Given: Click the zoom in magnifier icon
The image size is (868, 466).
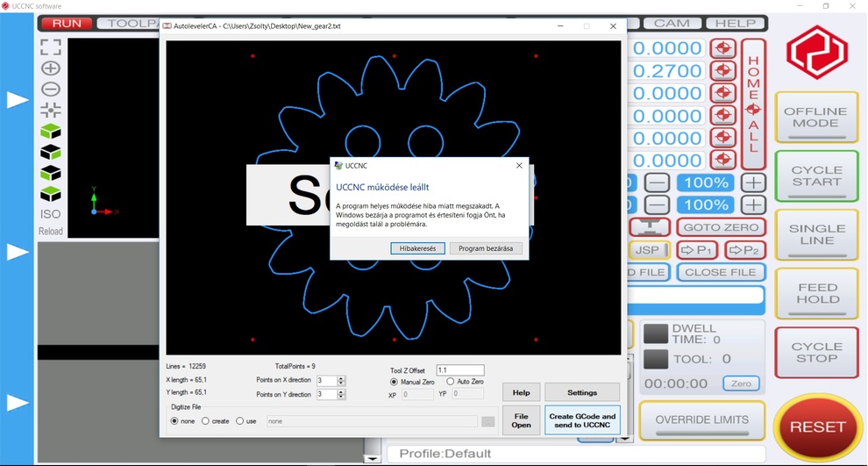Looking at the screenshot, I should click(x=51, y=68).
